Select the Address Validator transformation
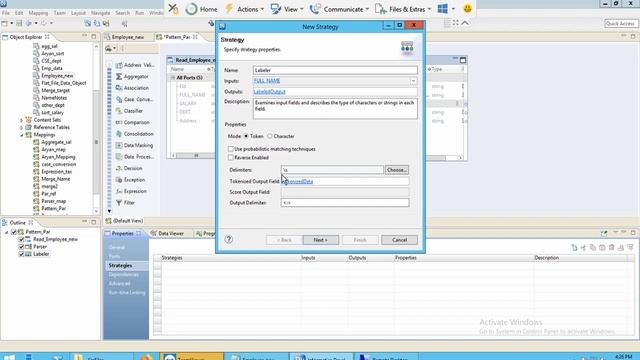Viewport: 640px width, 360px height. (135, 65)
